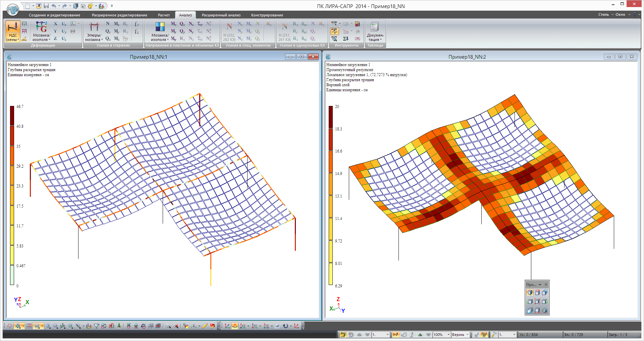This screenshot has height=341, width=644.
Task: Expand the Верхний layer combo box
Action: pos(467,335)
